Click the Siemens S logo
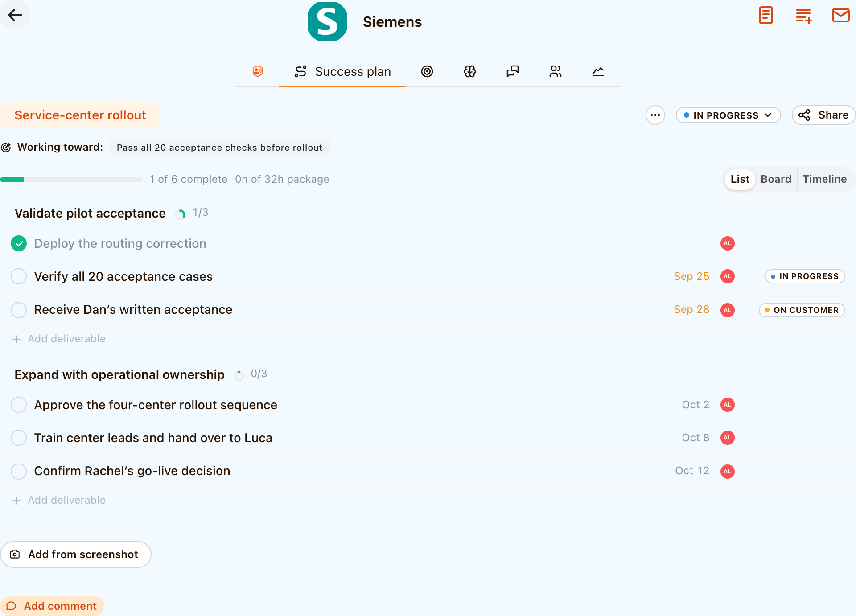The width and height of the screenshot is (856, 616). point(327,21)
